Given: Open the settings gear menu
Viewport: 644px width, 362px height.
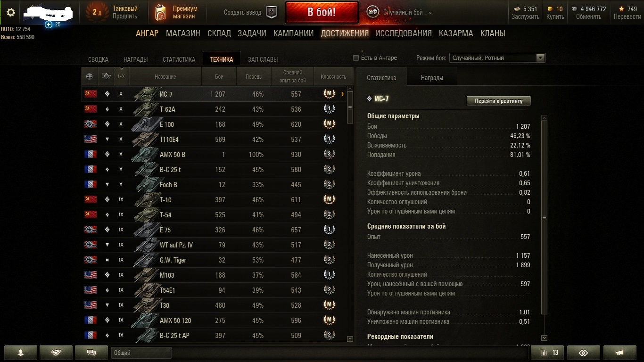Looking at the screenshot, I should 10,12.
